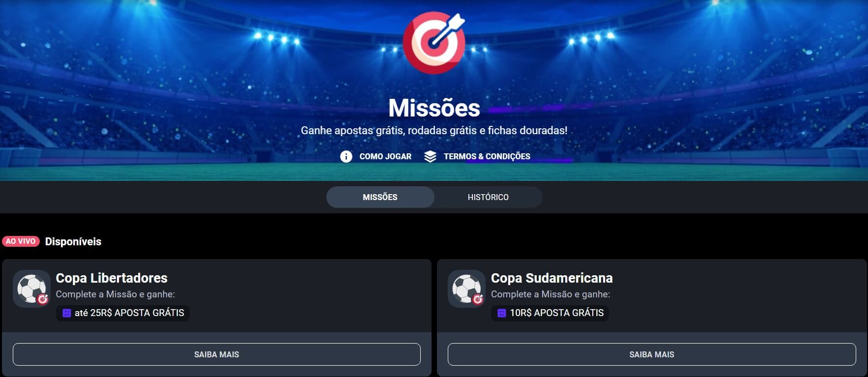
Task: Click SAIBA MAIS for Copa Libertadores
Action: point(217,354)
